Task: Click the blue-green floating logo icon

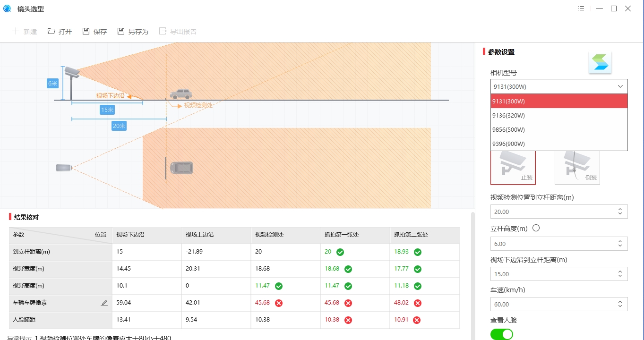Action: tap(600, 62)
